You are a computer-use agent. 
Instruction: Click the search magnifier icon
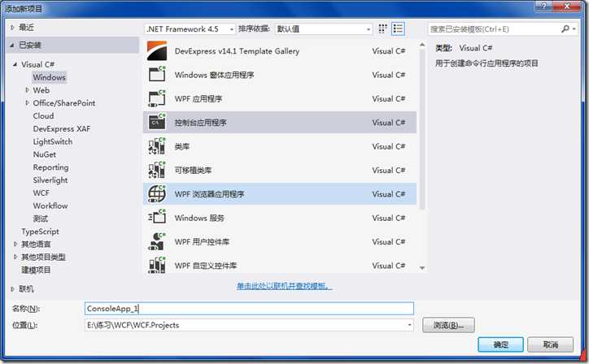565,29
